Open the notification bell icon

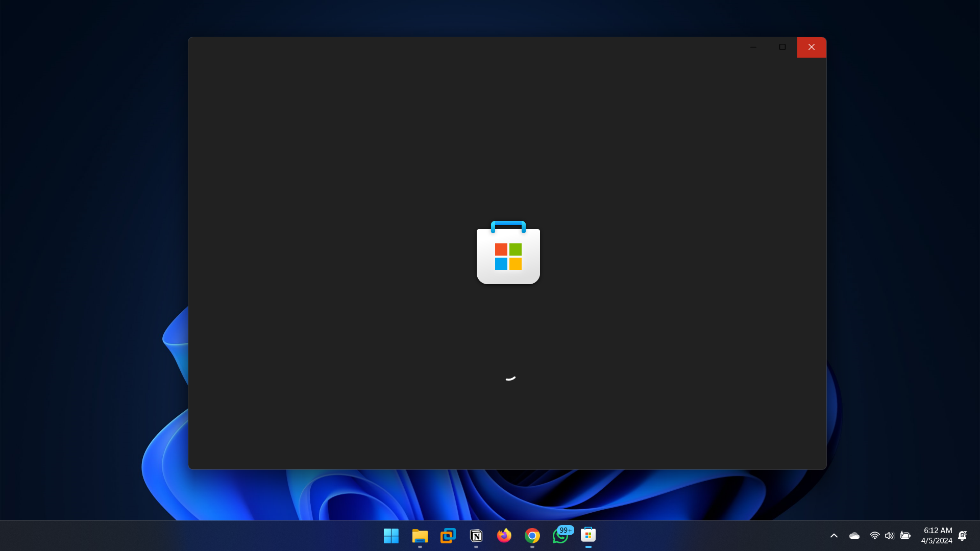pos(962,536)
